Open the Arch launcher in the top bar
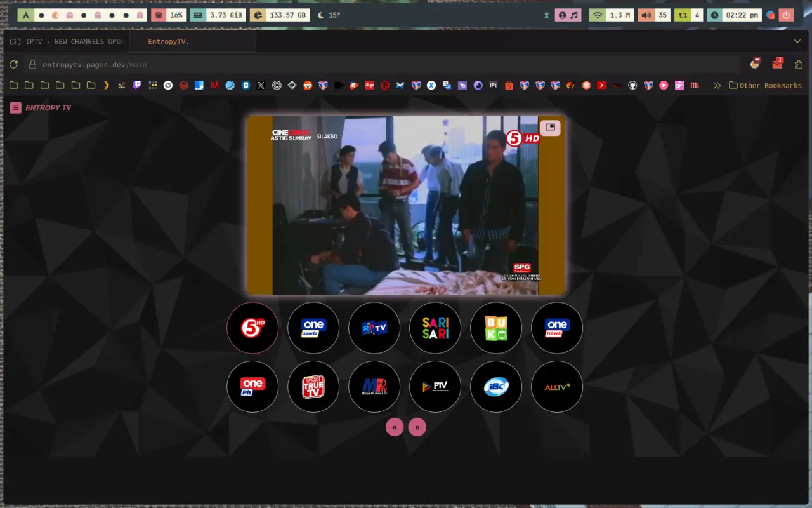 point(25,15)
